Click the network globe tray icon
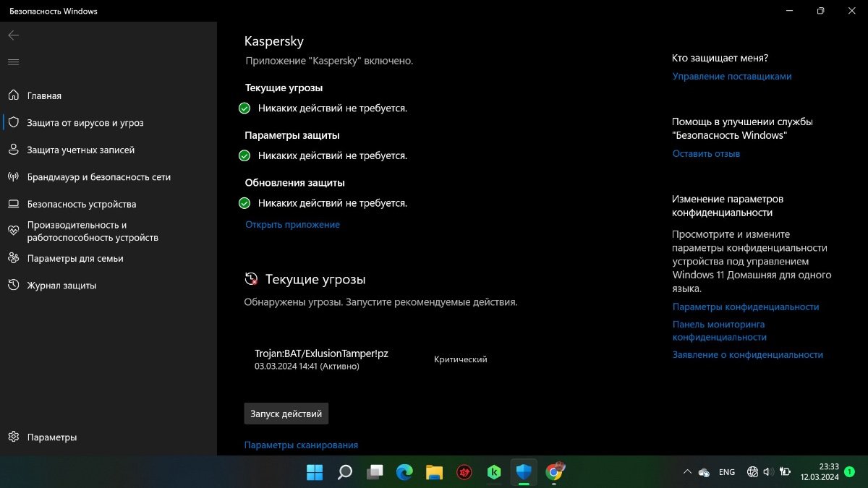The image size is (868, 488). (753, 472)
